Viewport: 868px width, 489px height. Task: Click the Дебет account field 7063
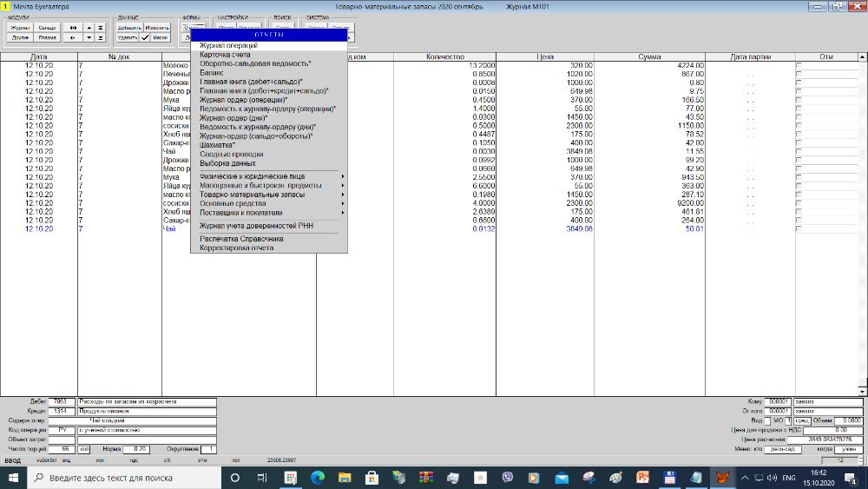(x=62, y=401)
